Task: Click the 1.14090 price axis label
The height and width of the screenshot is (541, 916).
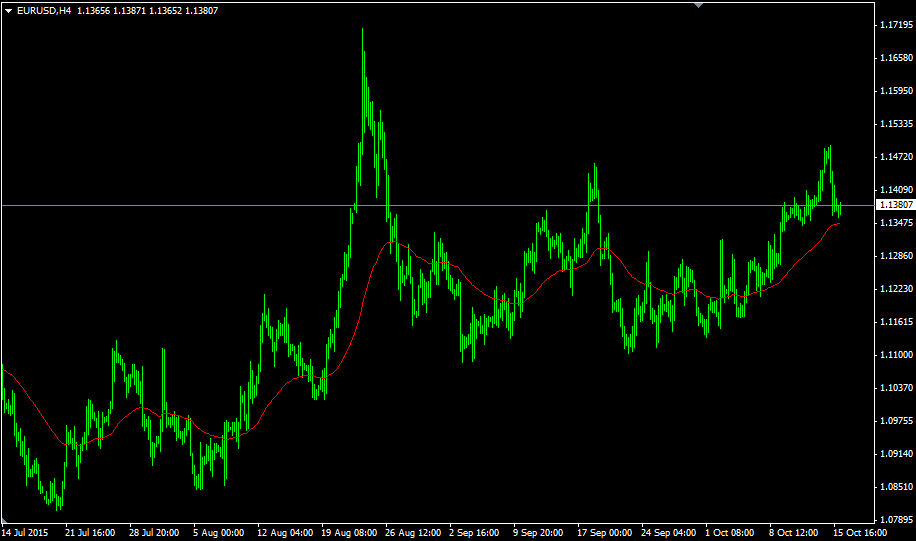Action: [x=896, y=189]
